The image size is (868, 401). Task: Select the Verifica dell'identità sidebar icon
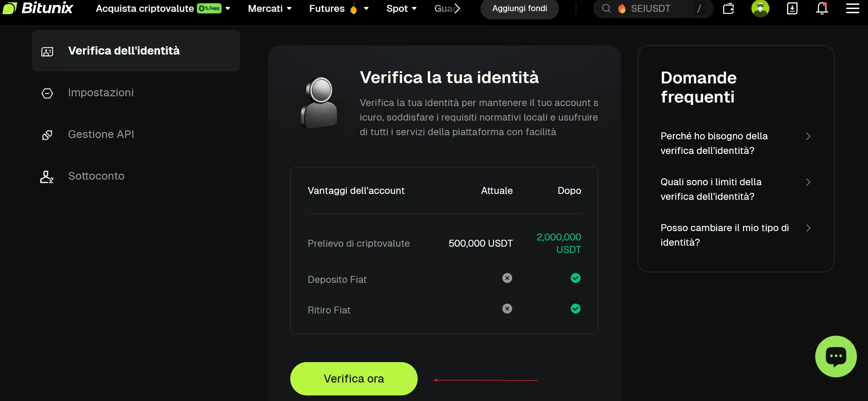(47, 51)
